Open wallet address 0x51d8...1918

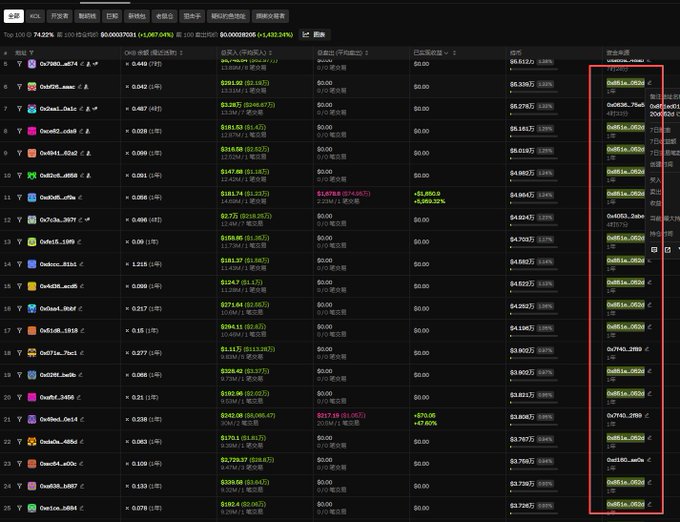(59, 330)
